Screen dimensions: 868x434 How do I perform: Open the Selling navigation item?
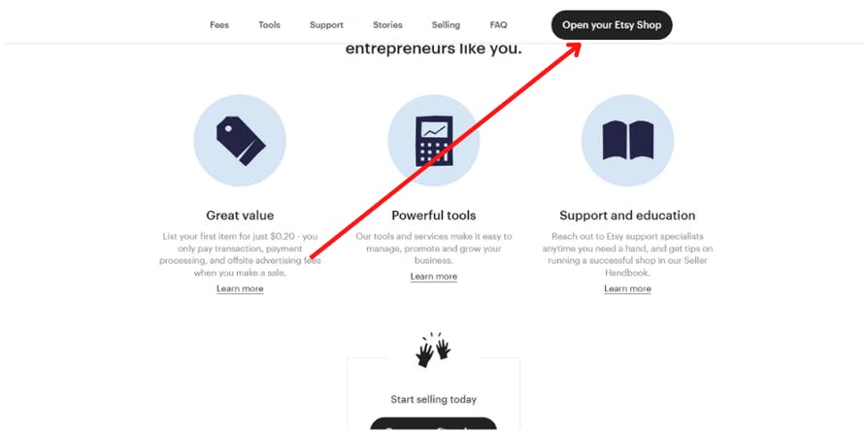pos(446,25)
